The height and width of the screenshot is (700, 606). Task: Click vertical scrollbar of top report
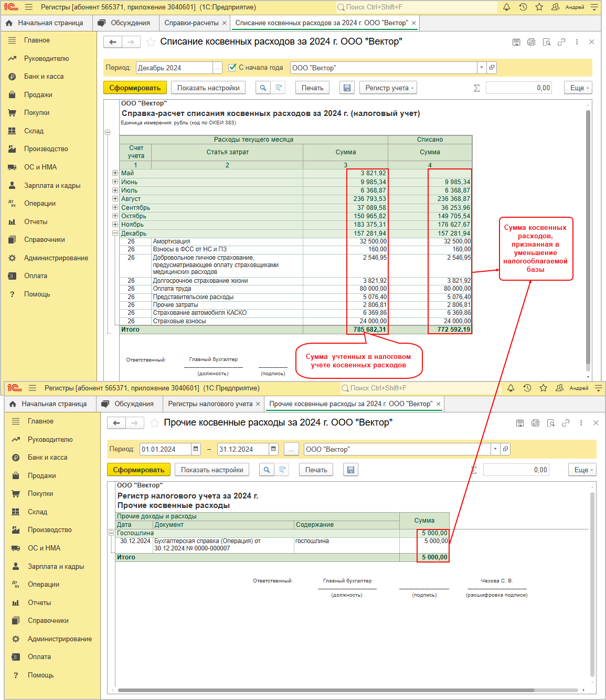point(588,236)
